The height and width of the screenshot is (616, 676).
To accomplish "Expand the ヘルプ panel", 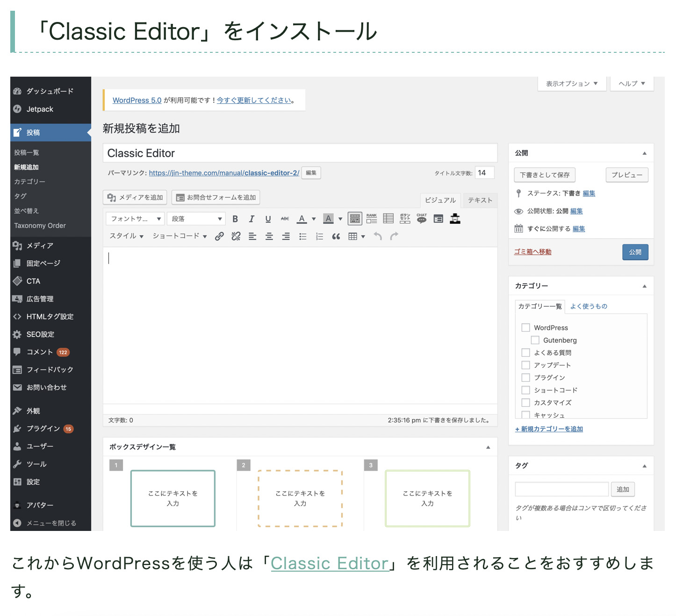I will coord(632,84).
